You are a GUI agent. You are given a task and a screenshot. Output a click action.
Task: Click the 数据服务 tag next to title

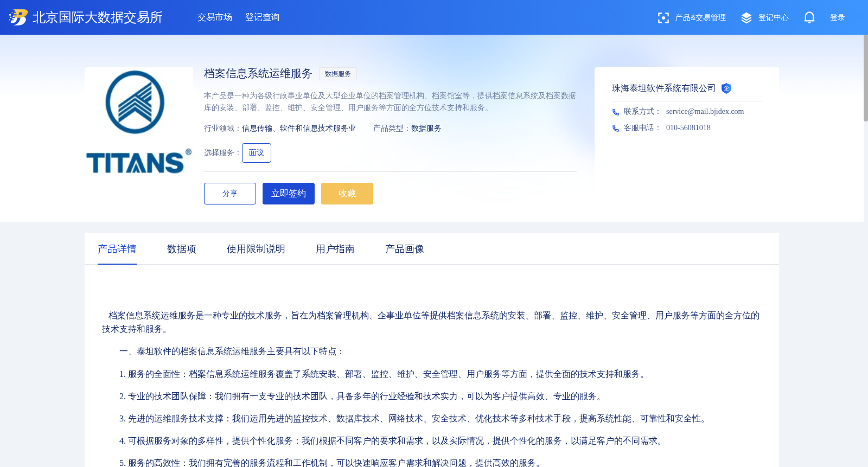click(x=338, y=74)
